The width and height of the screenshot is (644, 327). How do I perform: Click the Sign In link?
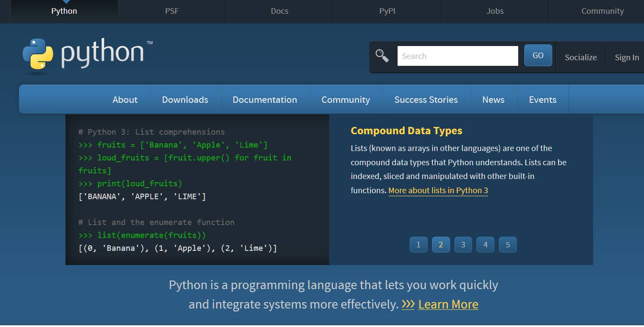[627, 57]
